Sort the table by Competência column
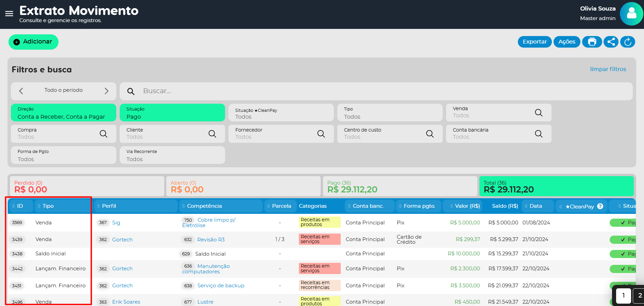This screenshot has width=644, height=306. tap(204, 206)
